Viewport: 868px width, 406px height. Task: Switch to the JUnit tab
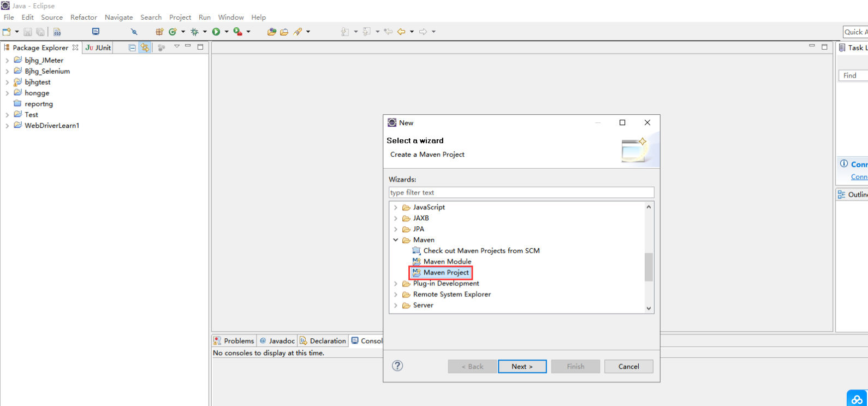point(98,48)
